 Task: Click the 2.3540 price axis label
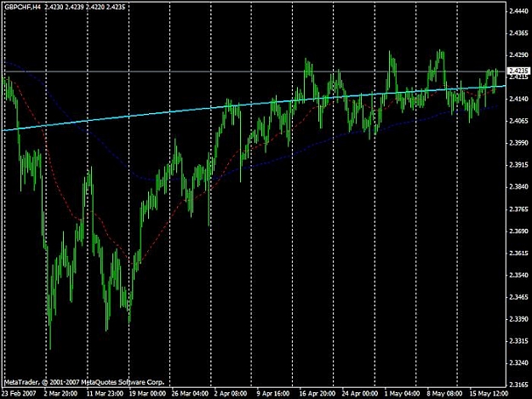click(518, 276)
